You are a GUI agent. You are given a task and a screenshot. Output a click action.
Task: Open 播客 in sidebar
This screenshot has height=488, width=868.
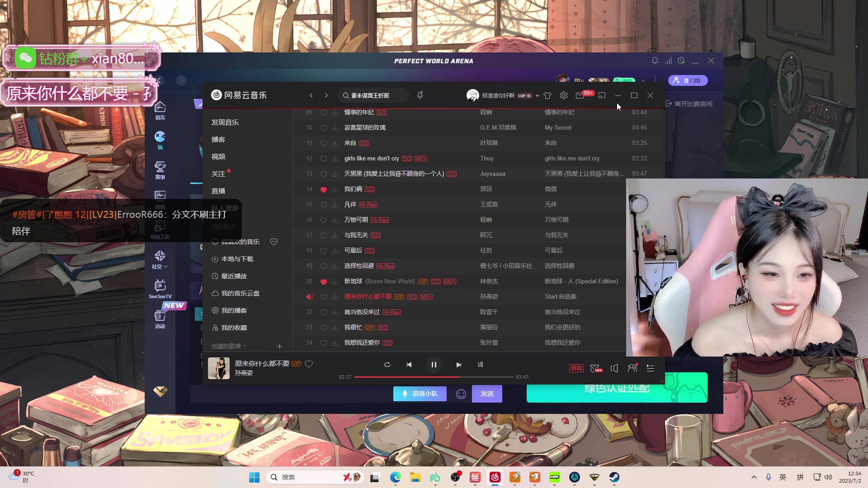218,140
